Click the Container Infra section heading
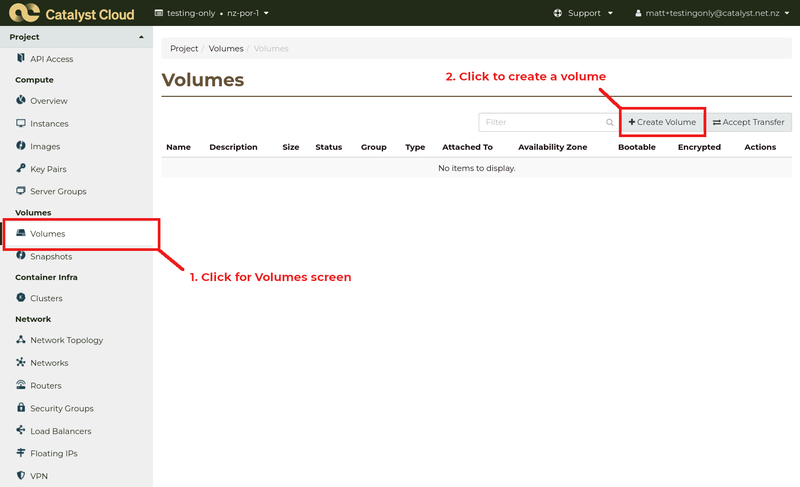The image size is (800, 487). pos(46,277)
